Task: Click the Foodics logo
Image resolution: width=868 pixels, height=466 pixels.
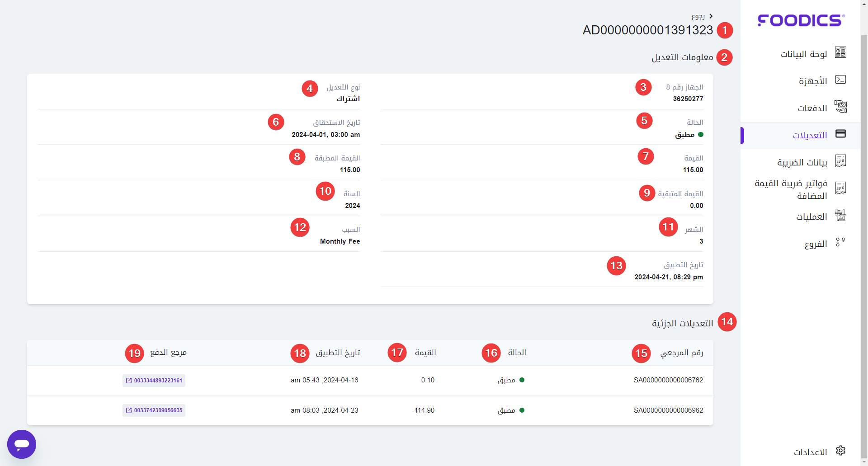Action: point(801,20)
